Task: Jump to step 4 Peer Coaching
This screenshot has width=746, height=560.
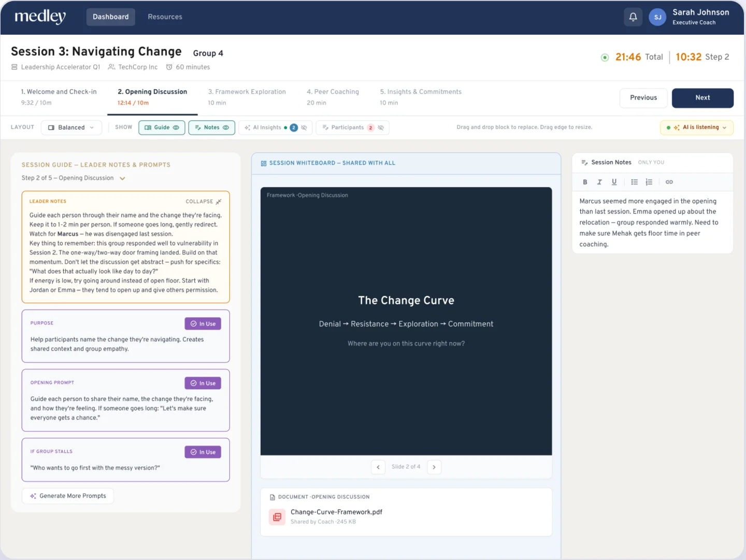Action: pyautogui.click(x=333, y=97)
